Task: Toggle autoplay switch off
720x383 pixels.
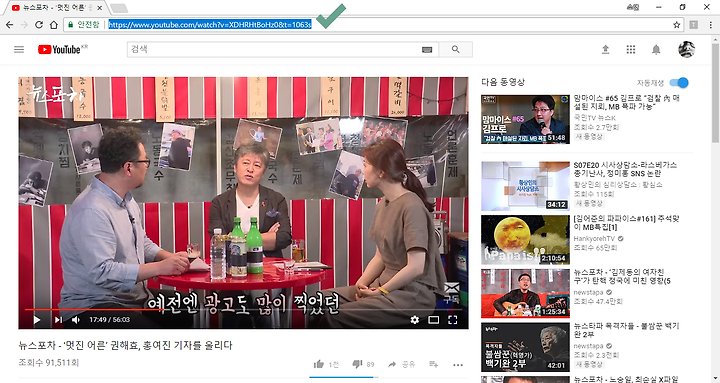Action: coord(679,83)
